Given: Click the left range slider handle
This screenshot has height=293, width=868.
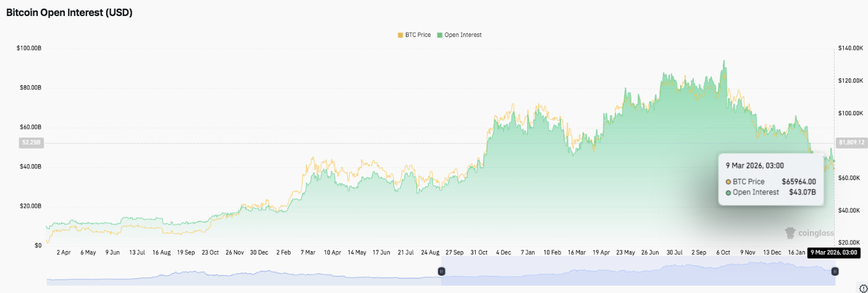Looking at the screenshot, I should pos(442,271).
